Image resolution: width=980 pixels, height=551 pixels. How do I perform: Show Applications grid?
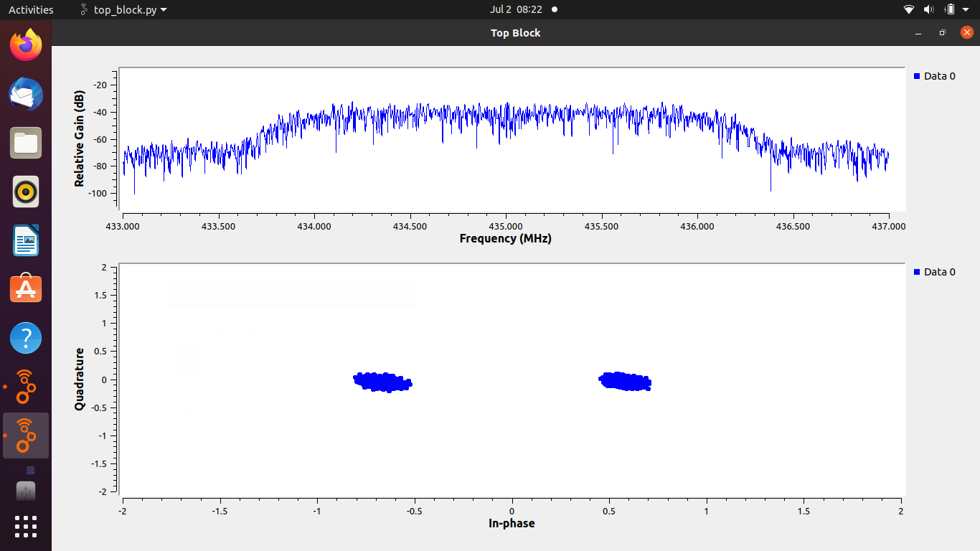pyautogui.click(x=26, y=526)
